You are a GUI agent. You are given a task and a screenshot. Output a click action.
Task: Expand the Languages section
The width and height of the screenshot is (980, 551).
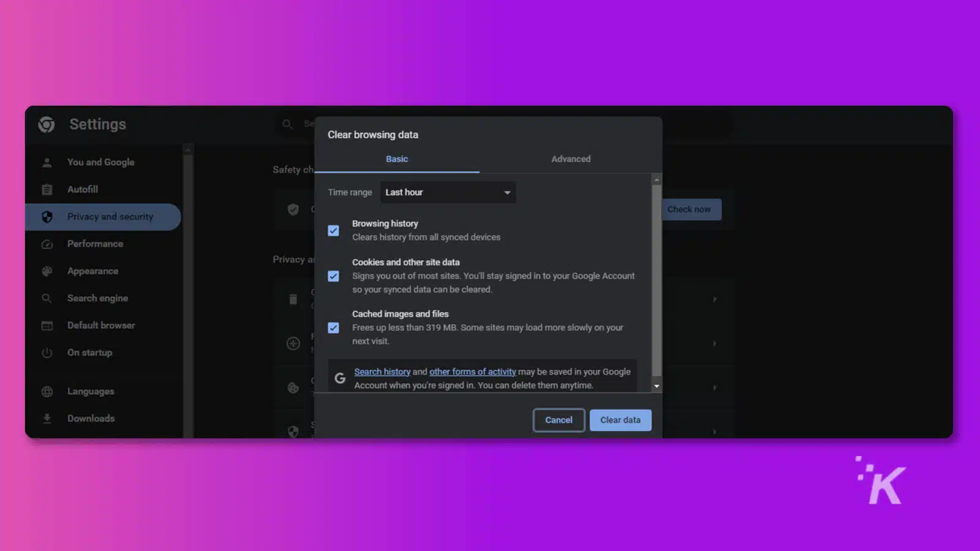90,391
